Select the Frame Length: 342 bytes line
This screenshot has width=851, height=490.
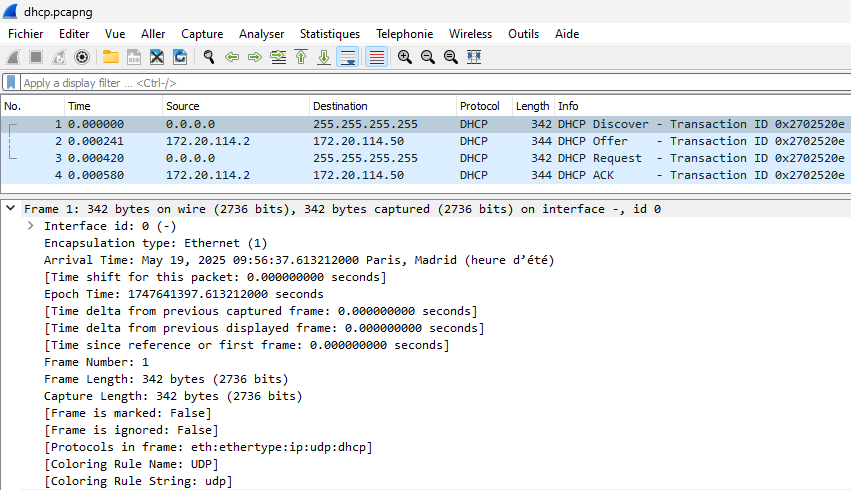[x=166, y=379]
